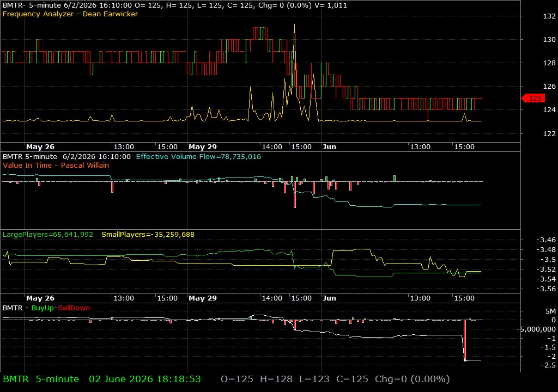
Task: Click 'BMTR 5-minute' in the status bar
Action: point(41,379)
